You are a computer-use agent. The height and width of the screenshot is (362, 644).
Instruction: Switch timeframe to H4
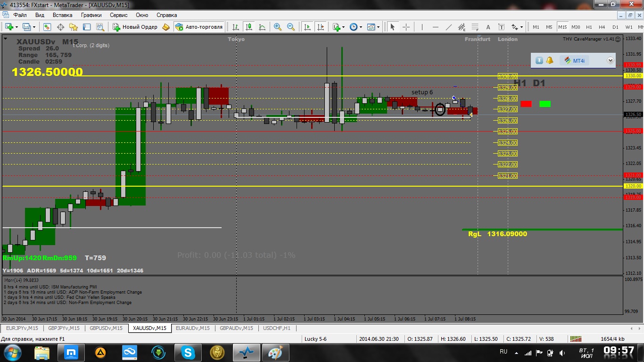pyautogui.click(x=602, y=27)
